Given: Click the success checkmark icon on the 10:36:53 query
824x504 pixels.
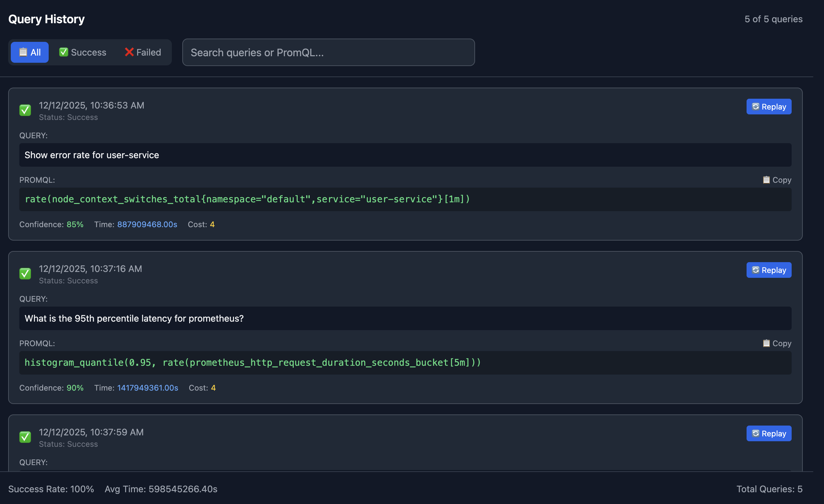Looking at the screenshot, I should (x=25, y=110).
